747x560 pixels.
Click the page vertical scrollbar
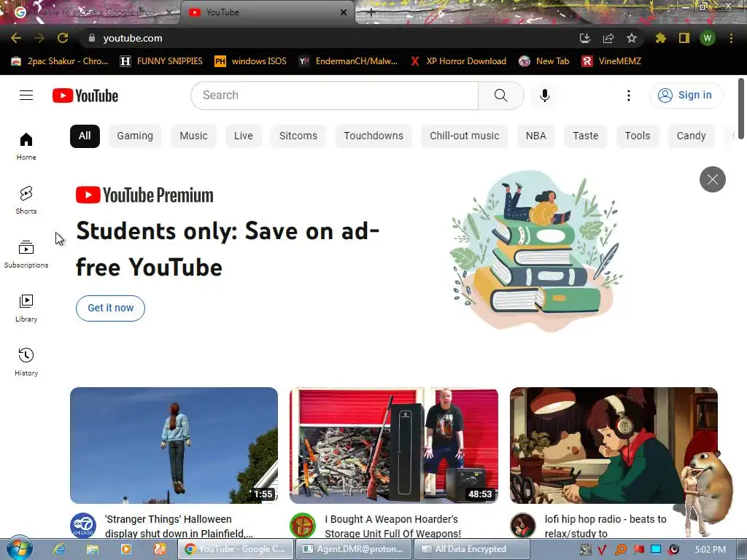(741, 109)
